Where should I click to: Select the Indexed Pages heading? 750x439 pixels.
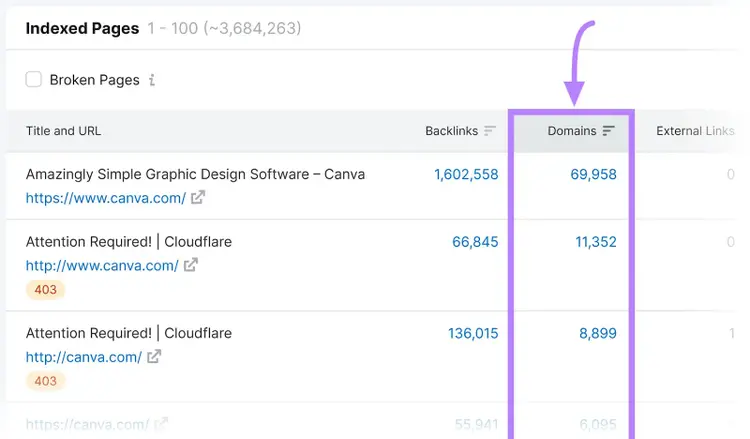pos(82,29)
